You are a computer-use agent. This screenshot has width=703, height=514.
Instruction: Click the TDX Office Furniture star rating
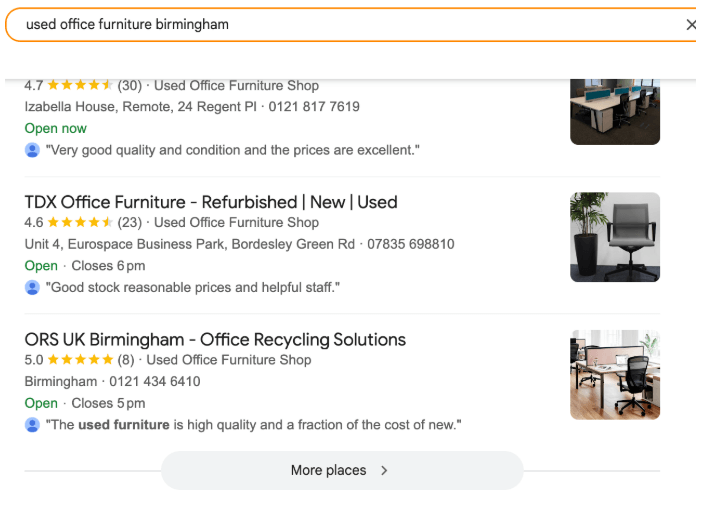pos(80,223)
